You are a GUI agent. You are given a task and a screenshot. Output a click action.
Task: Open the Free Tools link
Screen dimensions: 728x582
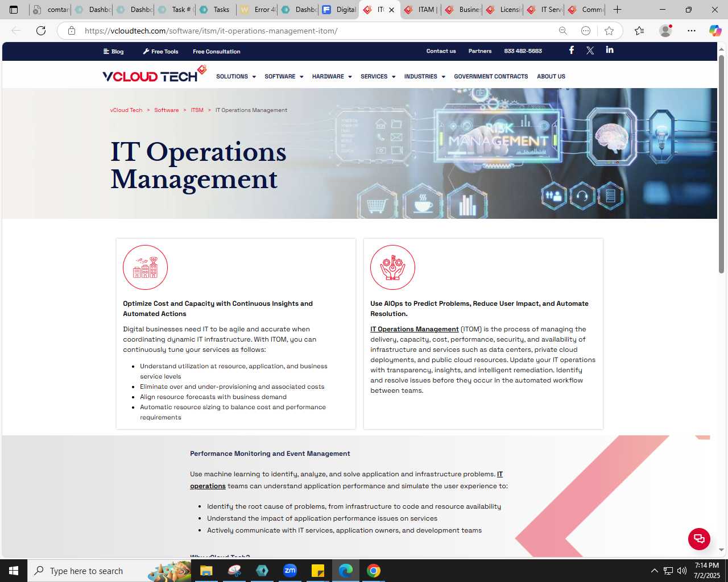click(x=161, y=51)
